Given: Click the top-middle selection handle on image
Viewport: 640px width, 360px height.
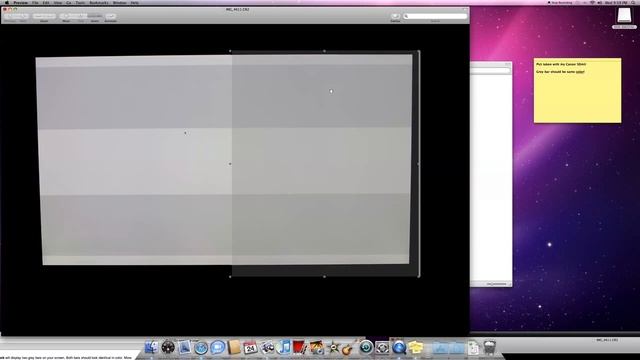Looking at the screenshot, I should click(x=324, y=51).
